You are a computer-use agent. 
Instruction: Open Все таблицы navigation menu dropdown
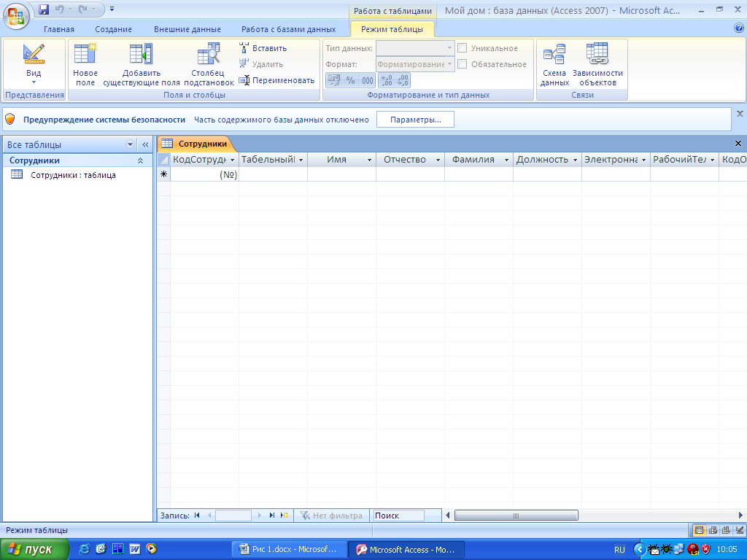130,144
